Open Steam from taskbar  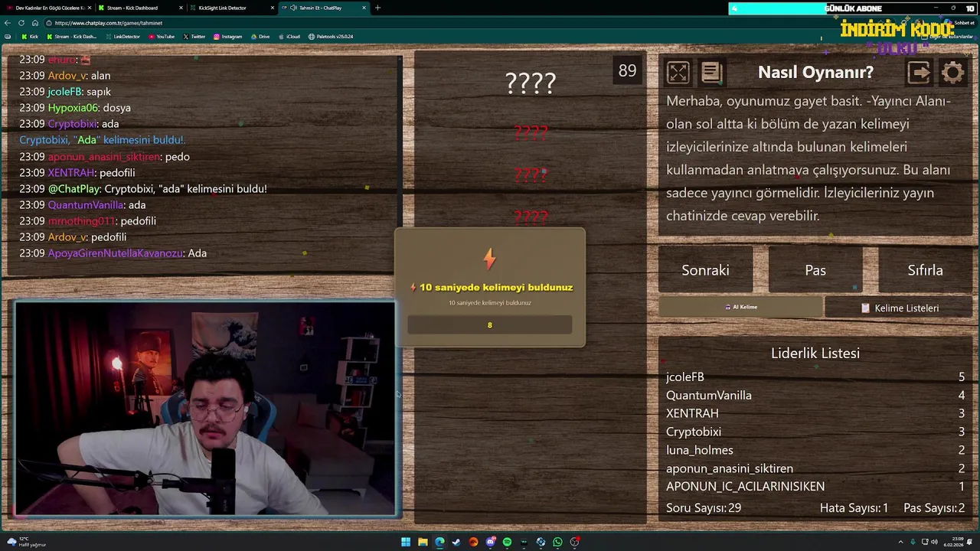[456, 542]
